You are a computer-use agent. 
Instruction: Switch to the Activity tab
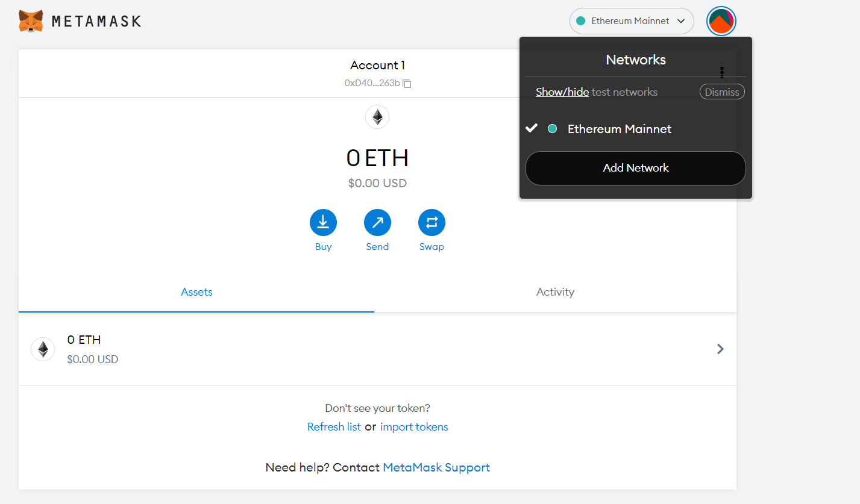click(555, 292)
